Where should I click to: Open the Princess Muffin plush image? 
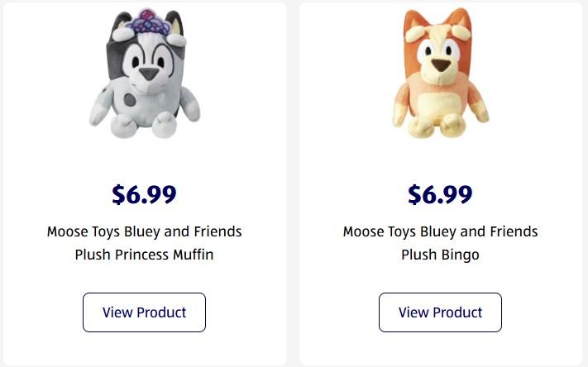[144, 74]
